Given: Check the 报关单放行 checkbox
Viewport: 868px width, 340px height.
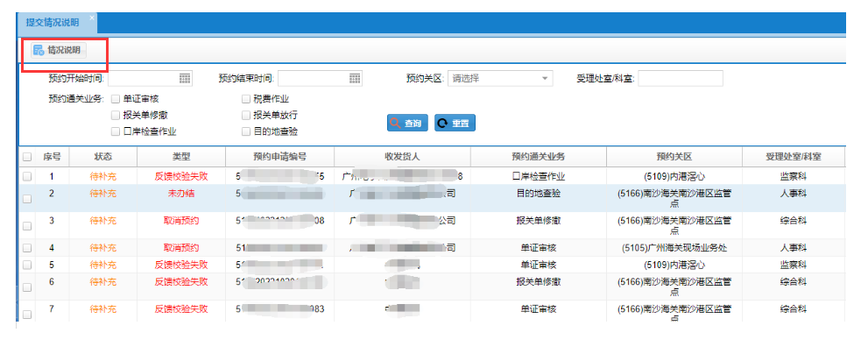Looking at the screenshot, I should tap(246, 116).
